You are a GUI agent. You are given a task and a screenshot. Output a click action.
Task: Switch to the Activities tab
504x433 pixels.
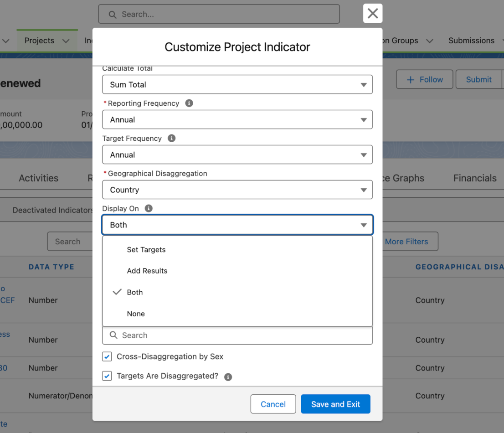[x=38, y=178]
